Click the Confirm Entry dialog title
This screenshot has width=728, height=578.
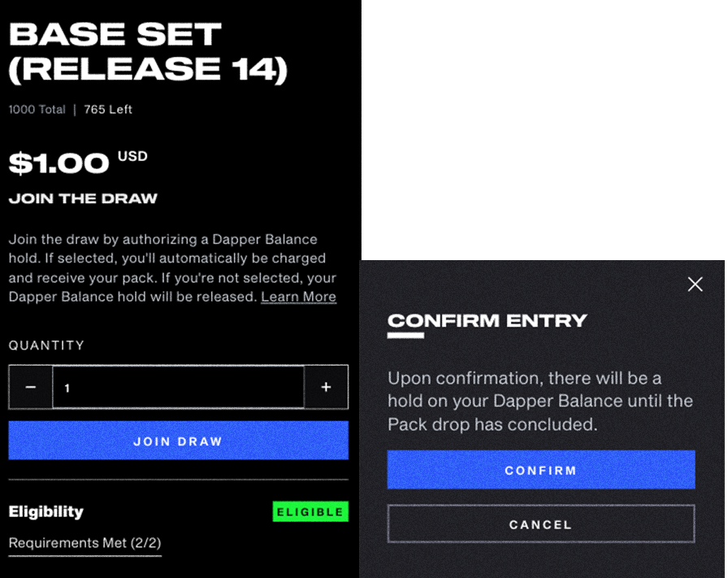tap(487, 320)
